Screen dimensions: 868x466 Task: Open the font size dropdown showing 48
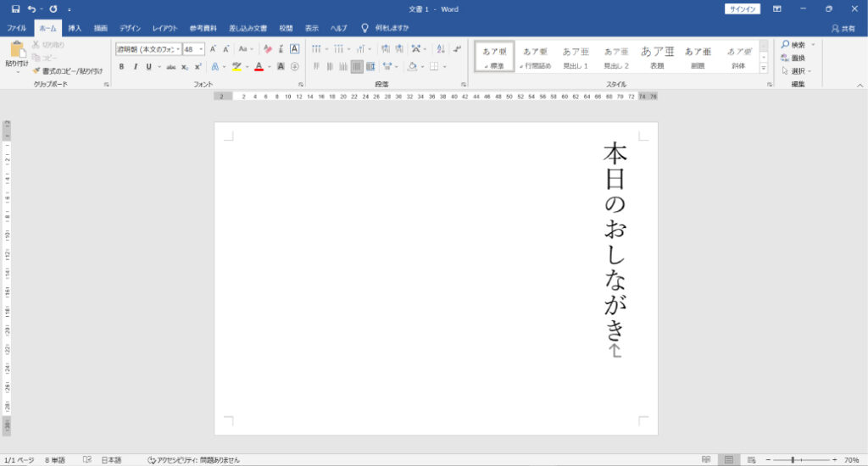(201, 49)
